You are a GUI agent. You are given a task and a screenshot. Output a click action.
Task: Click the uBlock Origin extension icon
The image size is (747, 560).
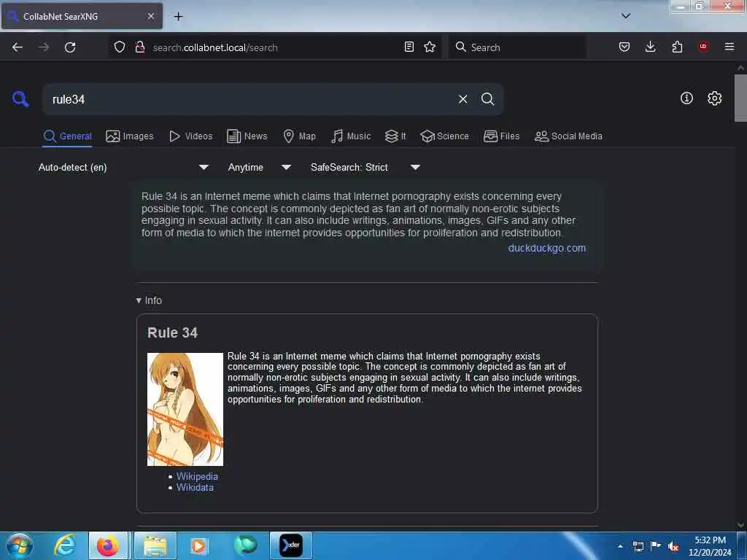coord(703,47)
